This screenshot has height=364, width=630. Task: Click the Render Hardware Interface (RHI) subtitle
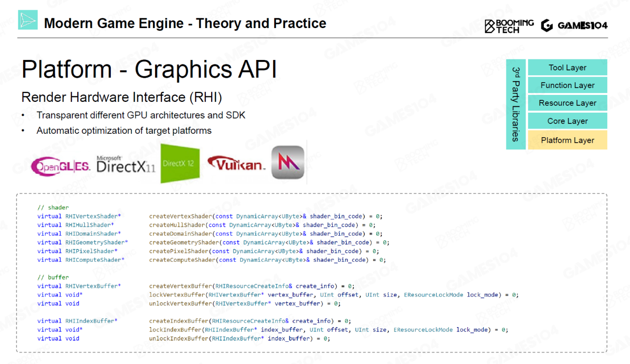[x=122, y=97]
